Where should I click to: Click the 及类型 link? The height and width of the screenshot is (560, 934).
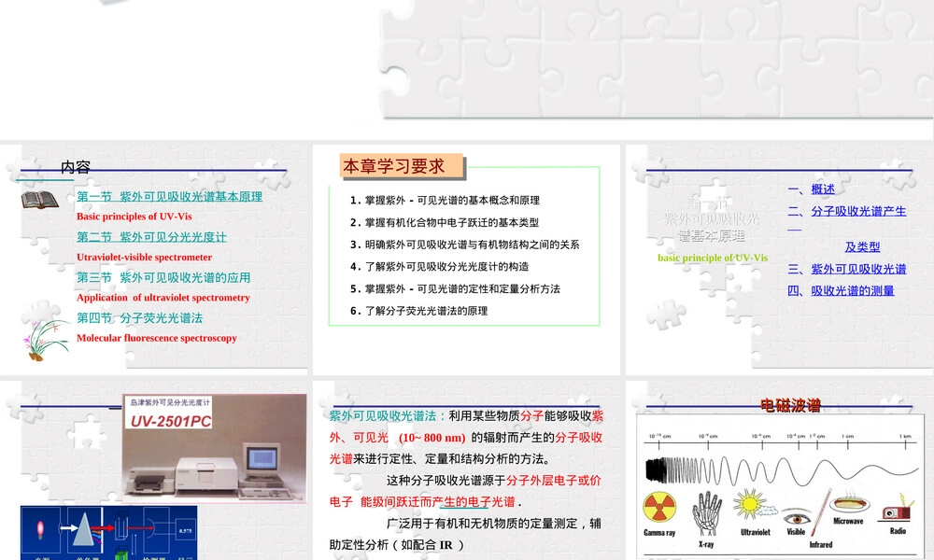(862, 247)
